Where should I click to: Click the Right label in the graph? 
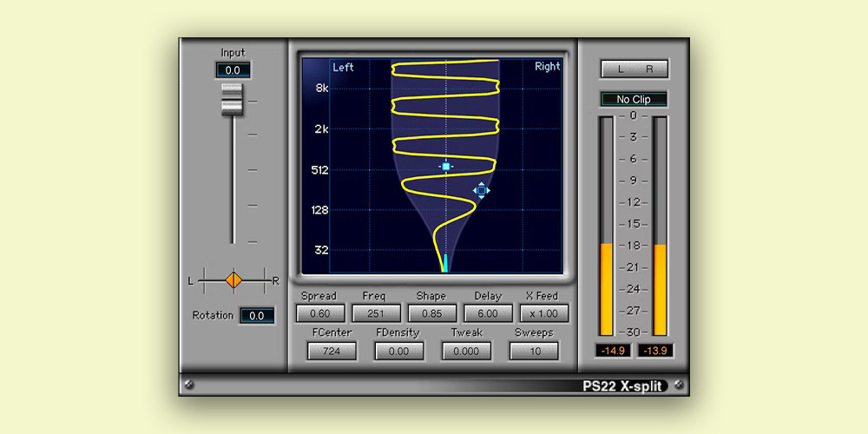click(x=547, y=67)
